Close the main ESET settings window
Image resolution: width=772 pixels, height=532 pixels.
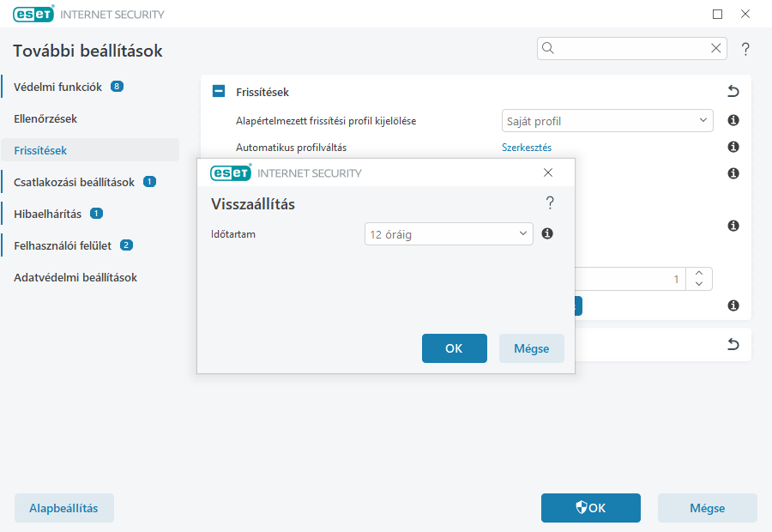pos(745,14)
